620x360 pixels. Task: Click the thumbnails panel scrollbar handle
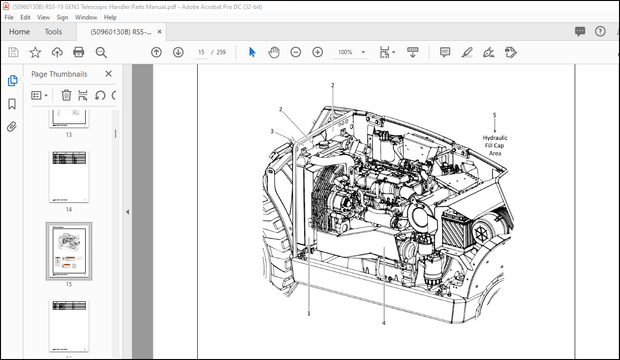point(115,134)
